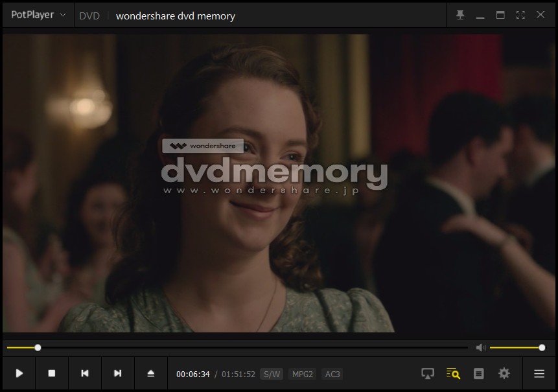The image size is (558, 392).
Task: Skip to previous chapter
Action: pos(85,373)
